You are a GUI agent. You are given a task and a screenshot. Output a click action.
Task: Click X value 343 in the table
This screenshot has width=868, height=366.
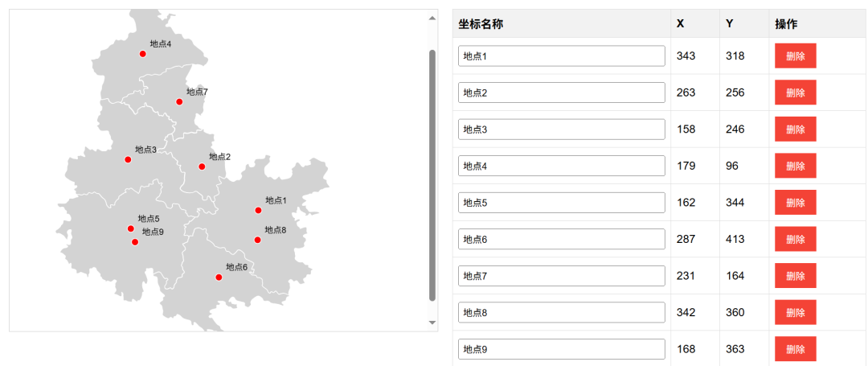(x=686, y=56)
